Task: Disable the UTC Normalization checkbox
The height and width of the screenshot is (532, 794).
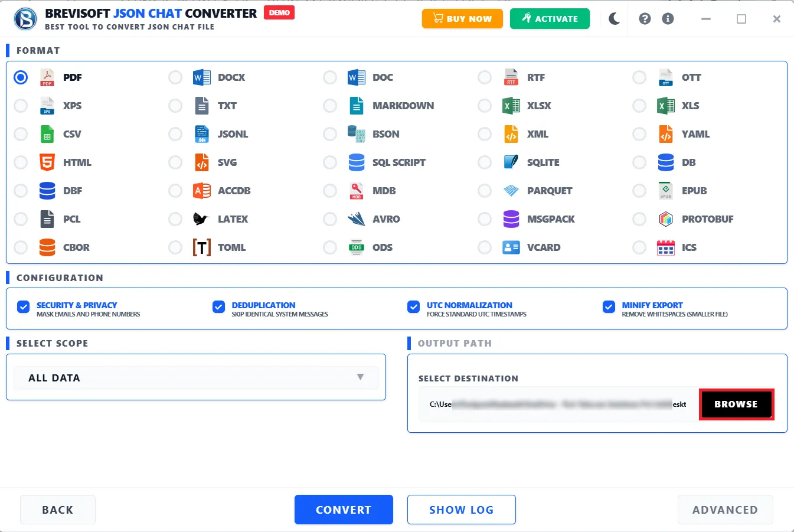Action: pyautogui.click(x=414, y=307)
